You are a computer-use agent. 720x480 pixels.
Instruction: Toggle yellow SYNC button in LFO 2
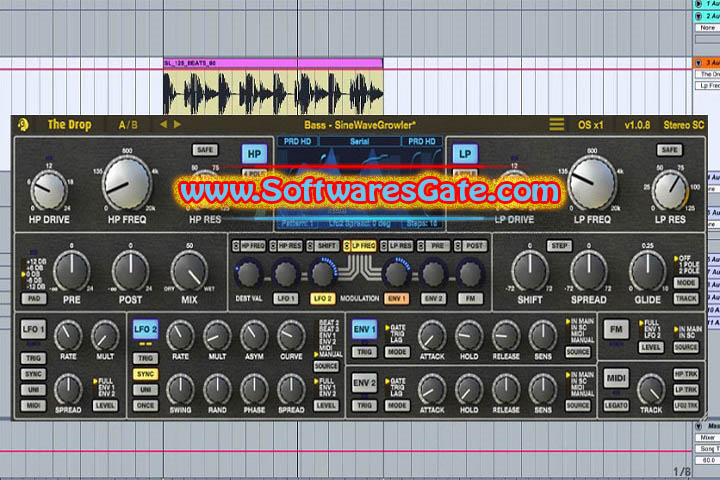pyautogui.click(x=146, y=374)
